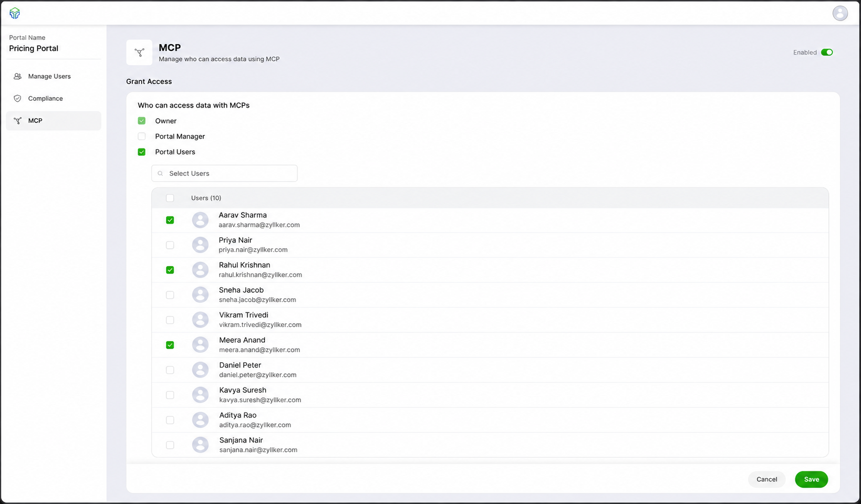Click Meera Anand's avatar icon

200,345
